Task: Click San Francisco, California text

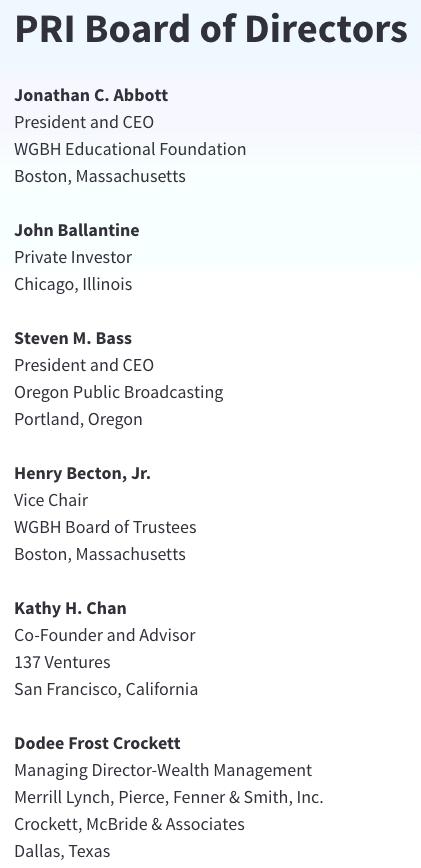Action: click(106, 689)
